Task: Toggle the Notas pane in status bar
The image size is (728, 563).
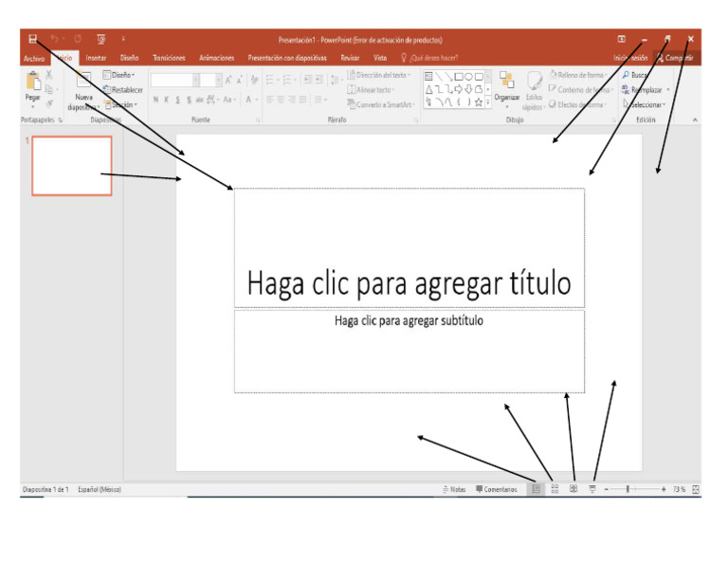Action: (x=454, y=489)
